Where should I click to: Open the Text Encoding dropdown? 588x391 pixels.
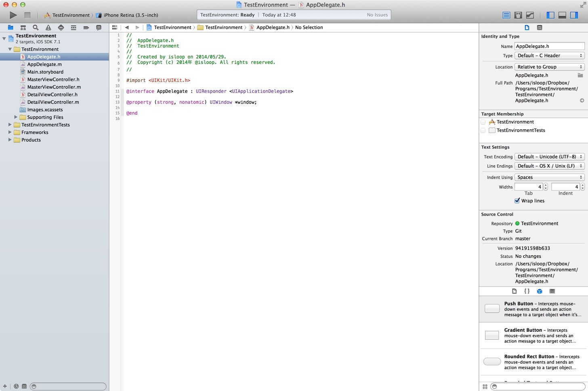[x=550, y=157]
